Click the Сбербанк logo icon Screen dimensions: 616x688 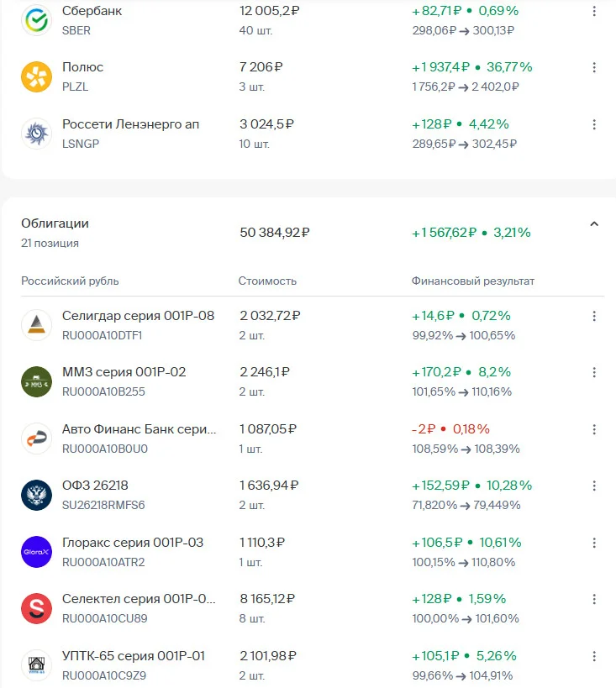(x=36, y=20)
